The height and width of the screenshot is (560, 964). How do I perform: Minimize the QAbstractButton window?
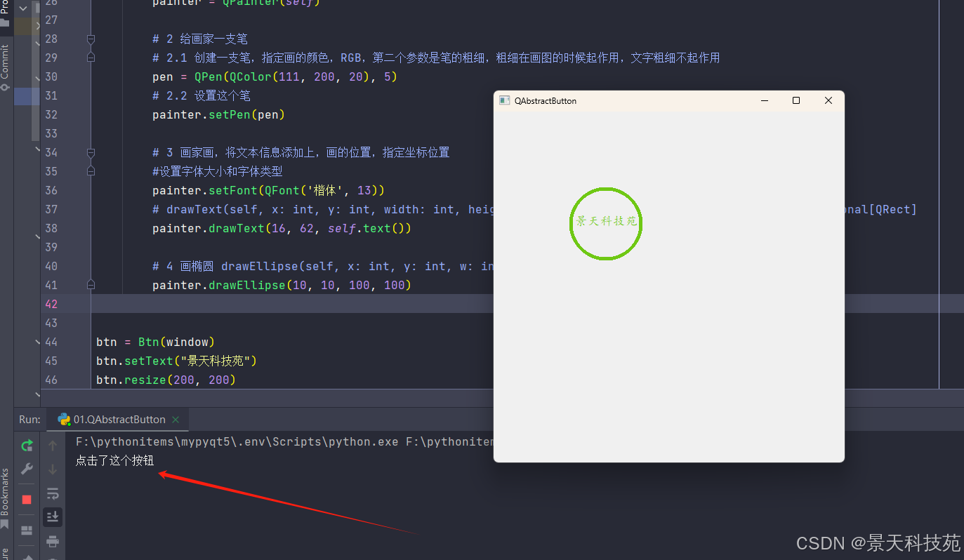click(765, 101)
